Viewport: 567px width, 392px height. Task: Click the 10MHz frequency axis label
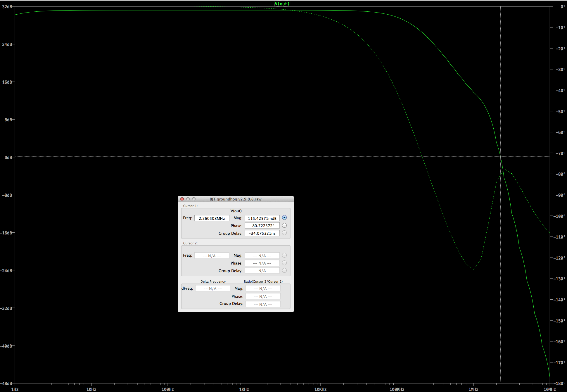549,389
